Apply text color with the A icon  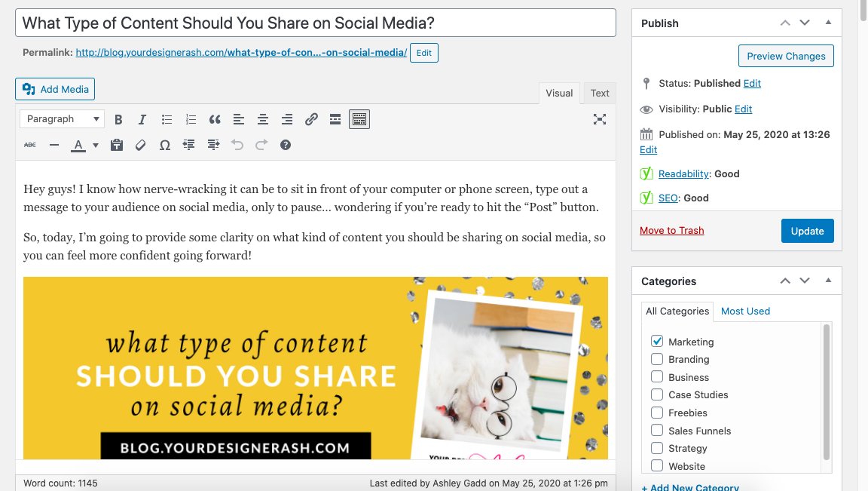pyautogui.click(x=78, y=146)
